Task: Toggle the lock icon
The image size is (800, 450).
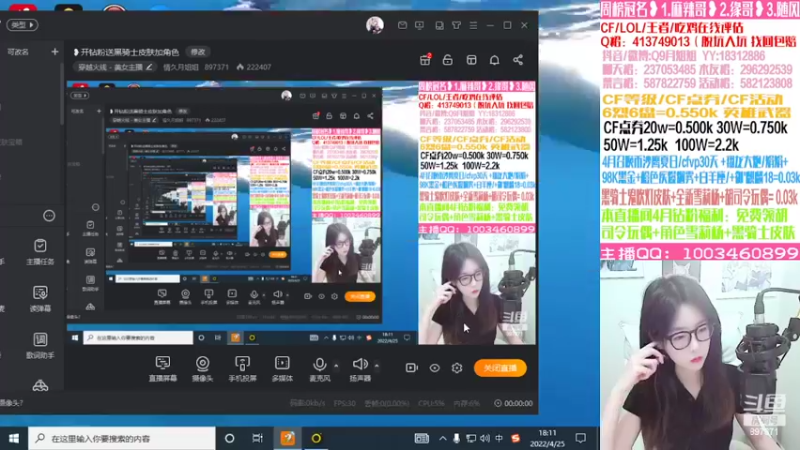Action: click(447, 60)
